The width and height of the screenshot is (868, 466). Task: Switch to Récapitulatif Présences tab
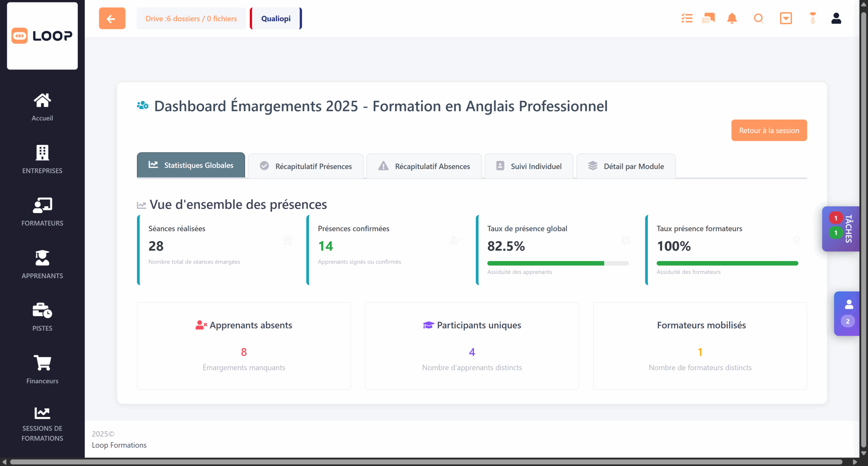tap(306, 166)
